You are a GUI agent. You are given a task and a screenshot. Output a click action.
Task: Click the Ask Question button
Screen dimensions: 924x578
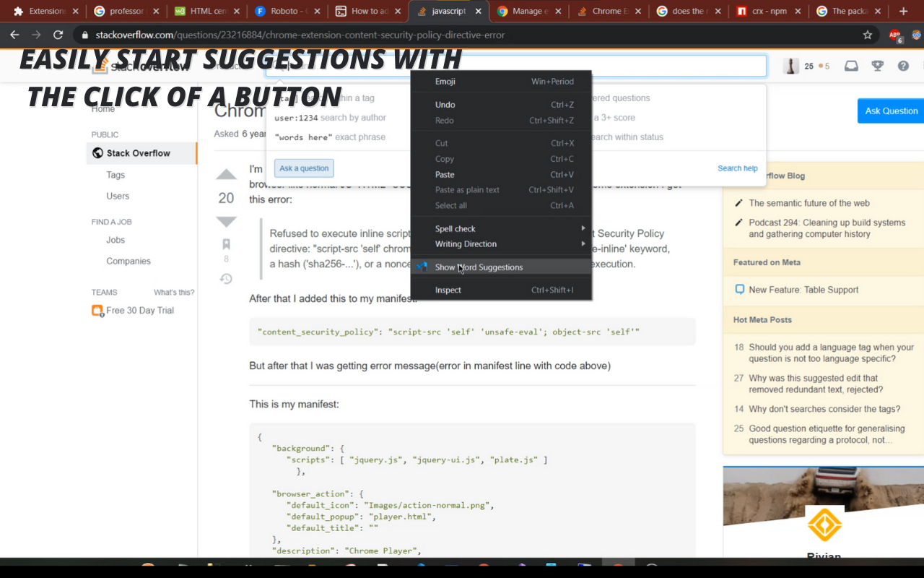[891, 111]
